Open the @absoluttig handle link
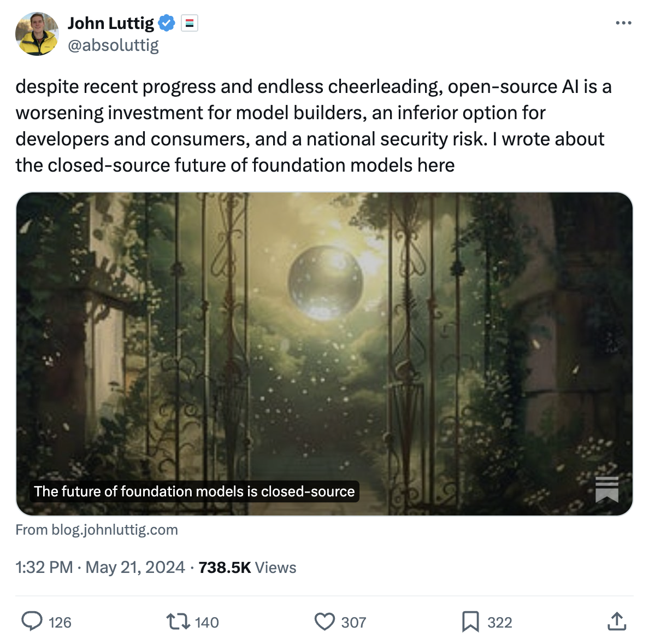This screenshot has height=644, width=649. [x=113, y=45]
